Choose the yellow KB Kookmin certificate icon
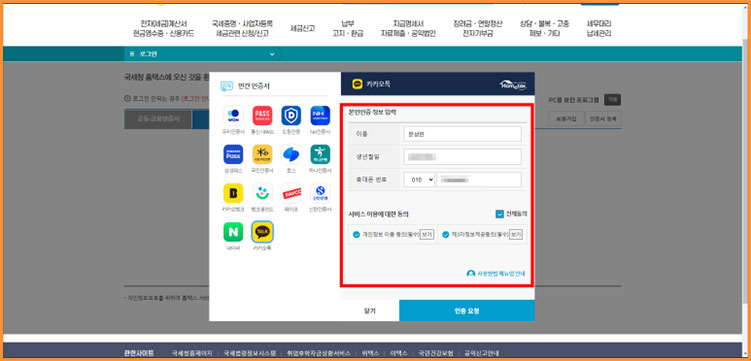This screenshot has height=361, width=751. click(x=262, y=154)
